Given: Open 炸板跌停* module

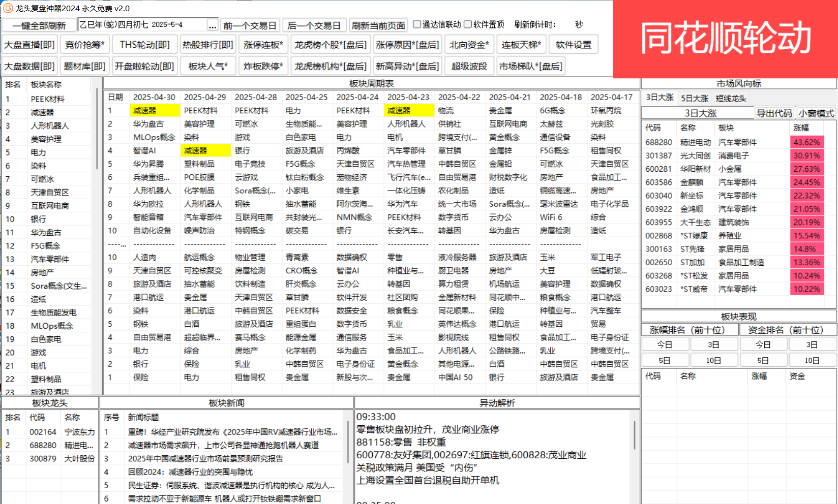Looking at the screenshot, I should 263,66.
